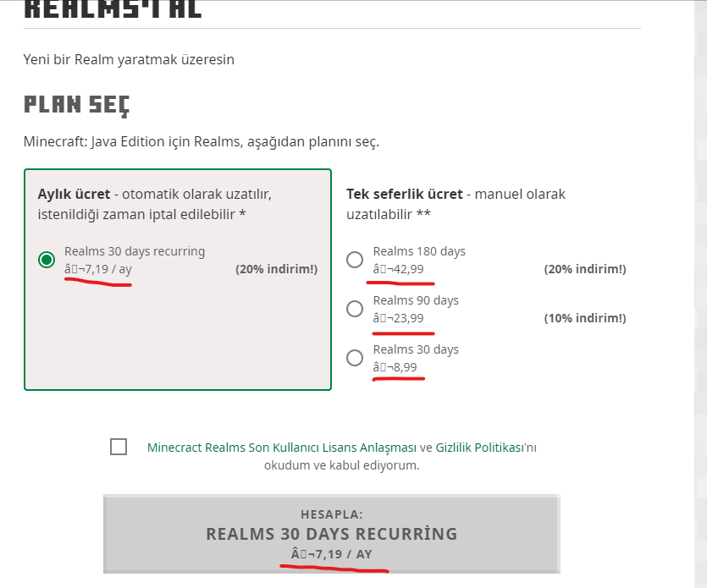Choose the Realms 180 days radio option
Image resolution: width=707 pixels, height=588 pixels.
click(x=356, y=260)
